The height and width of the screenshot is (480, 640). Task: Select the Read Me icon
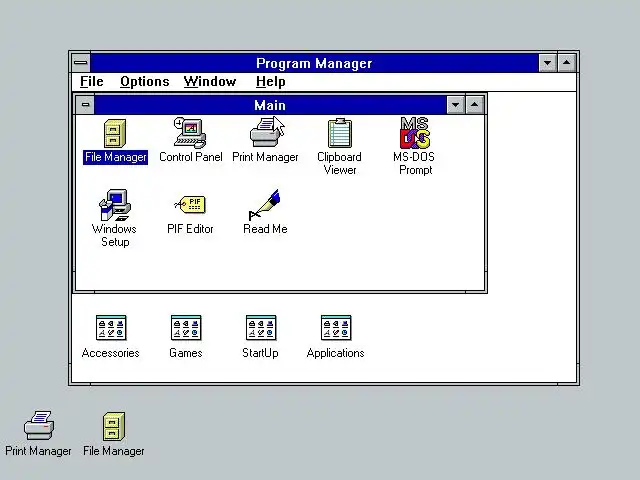(x=264, y=204)
